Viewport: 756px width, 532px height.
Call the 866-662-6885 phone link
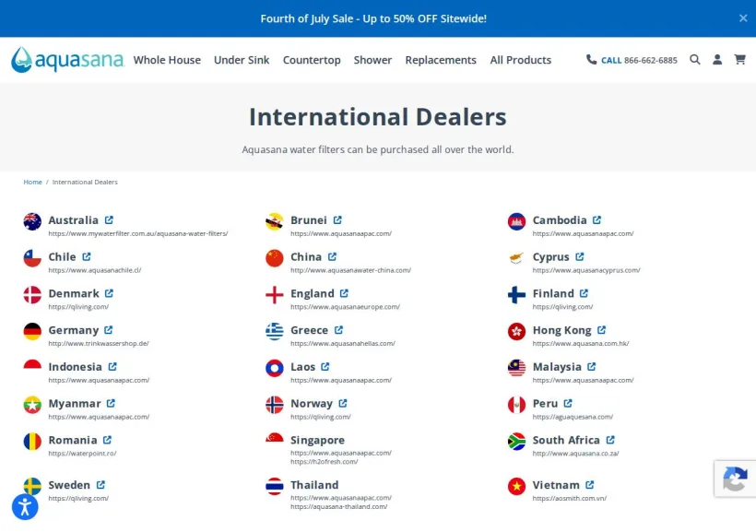tap(639, 60)
